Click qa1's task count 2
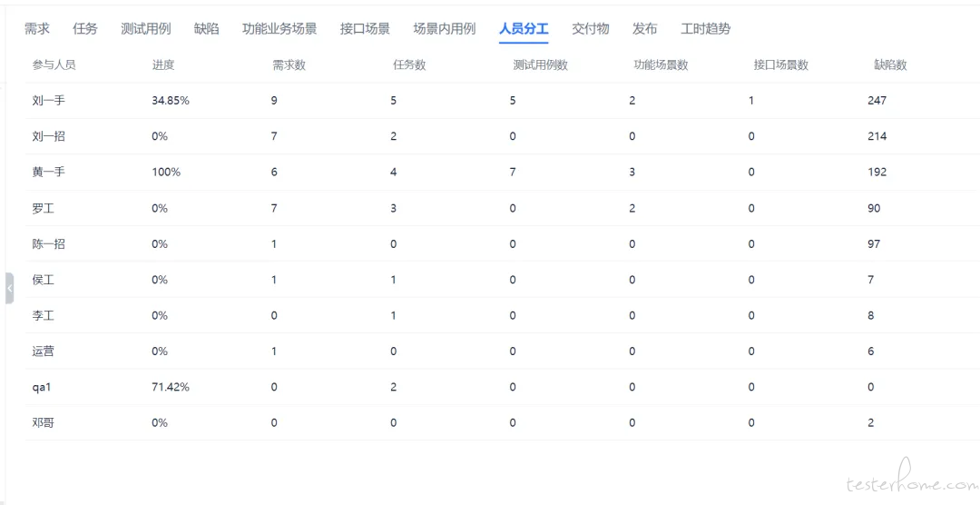Screen dimensions: 980x505 [x=393, y=387]
